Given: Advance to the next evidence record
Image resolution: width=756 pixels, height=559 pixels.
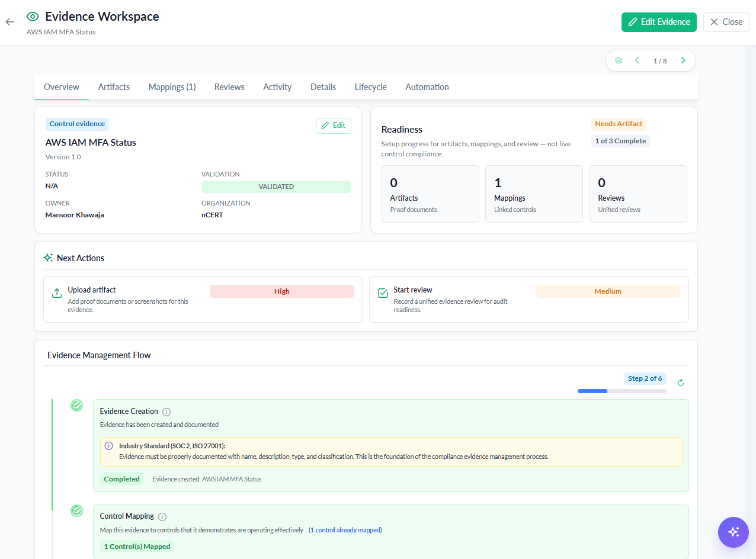Looking at the screenshot, I should (x=683, y=60).
